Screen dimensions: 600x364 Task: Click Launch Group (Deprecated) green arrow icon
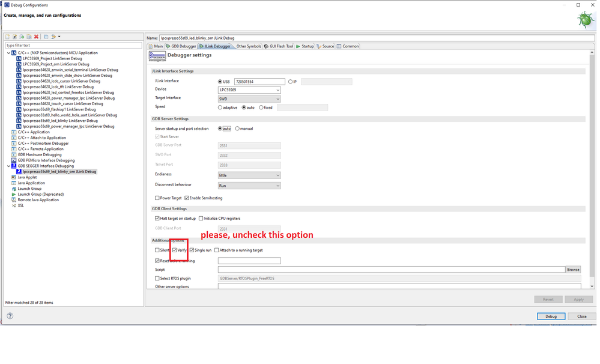tap(14, 195)
